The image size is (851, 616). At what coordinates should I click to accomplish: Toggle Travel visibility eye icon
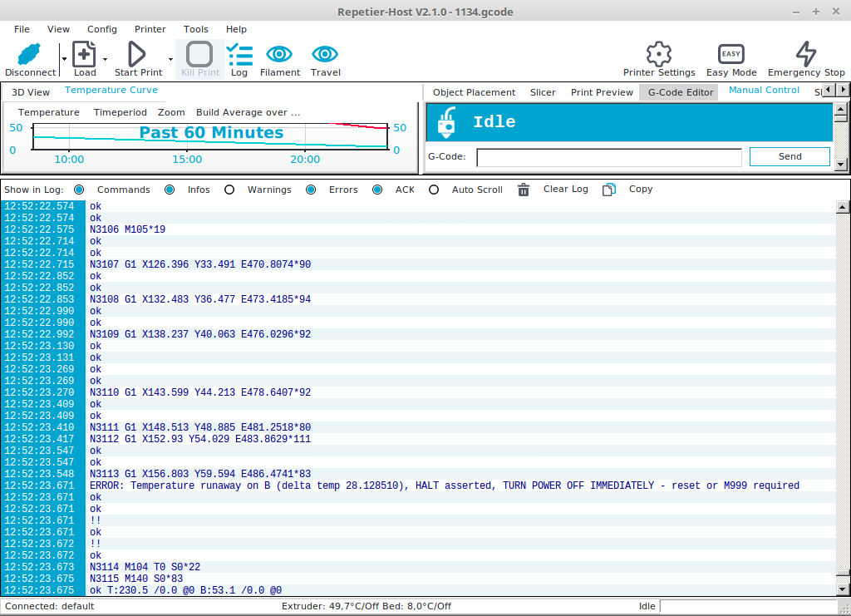[325, 54]
